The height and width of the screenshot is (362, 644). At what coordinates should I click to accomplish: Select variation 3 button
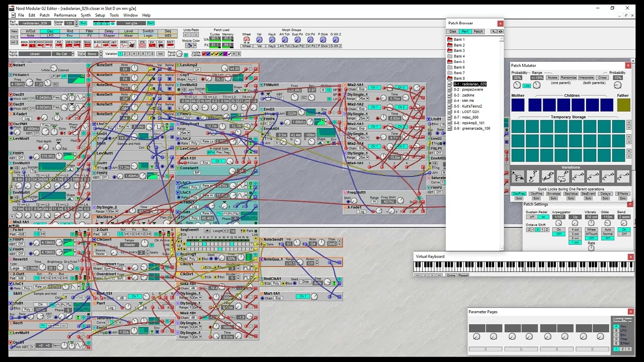coord(129,54)
